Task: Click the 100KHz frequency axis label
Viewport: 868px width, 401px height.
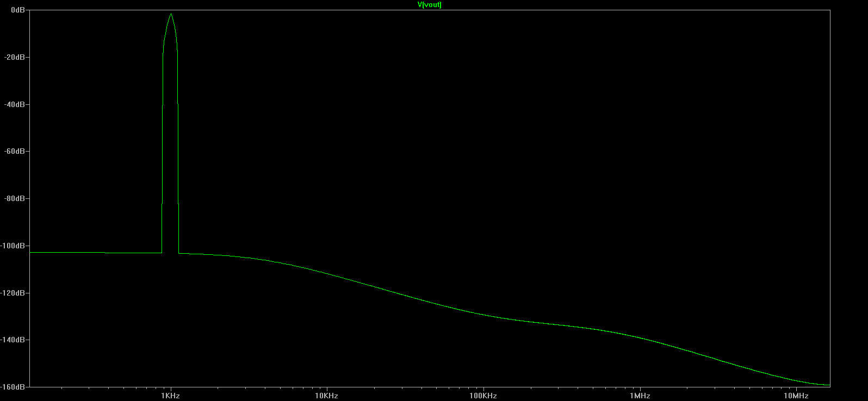Action: (x=483, y=396)
